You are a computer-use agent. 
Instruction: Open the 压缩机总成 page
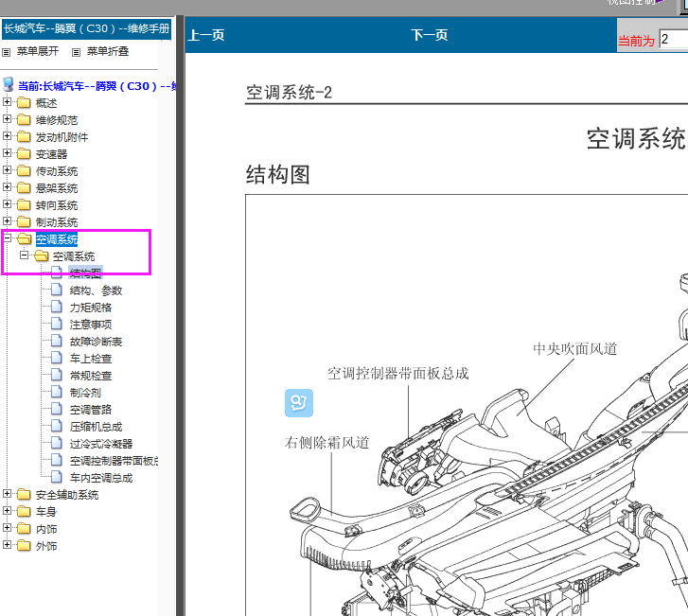pyautogui.click(x=96, y=427)
